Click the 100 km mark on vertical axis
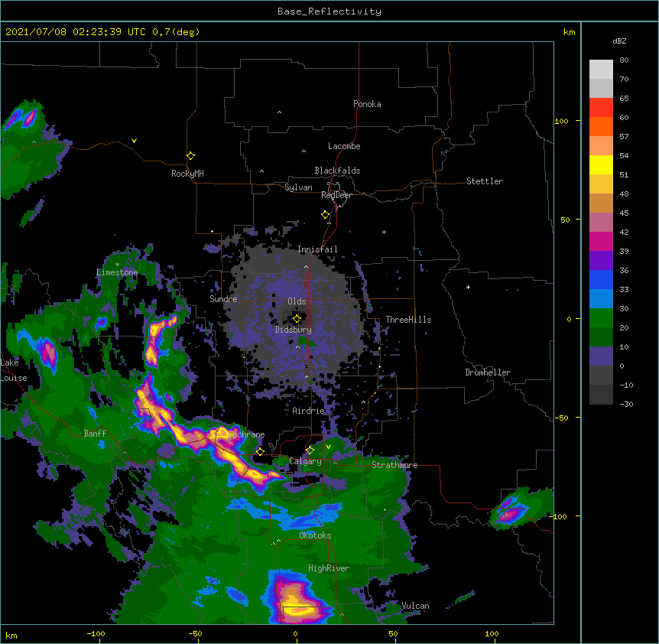The width and height of the screenshot is (659, 644). [x=561, y=121]
